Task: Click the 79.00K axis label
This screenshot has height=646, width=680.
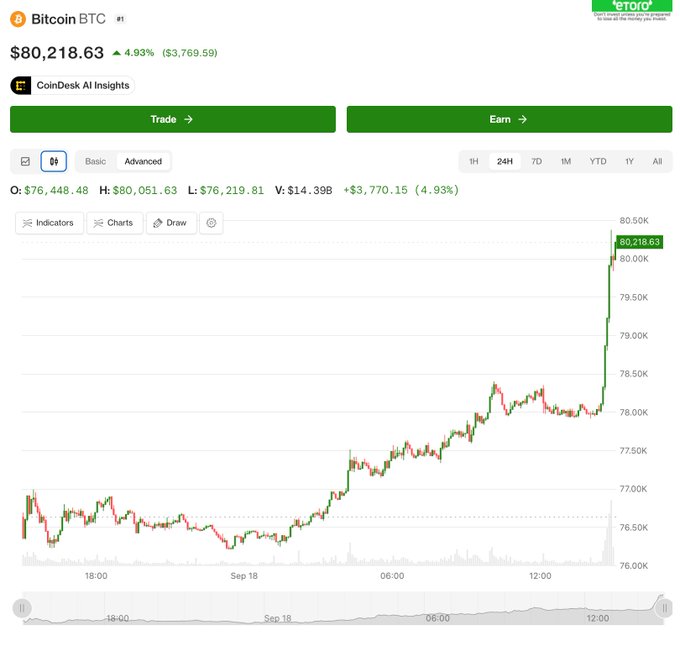Action: (634, 336)
